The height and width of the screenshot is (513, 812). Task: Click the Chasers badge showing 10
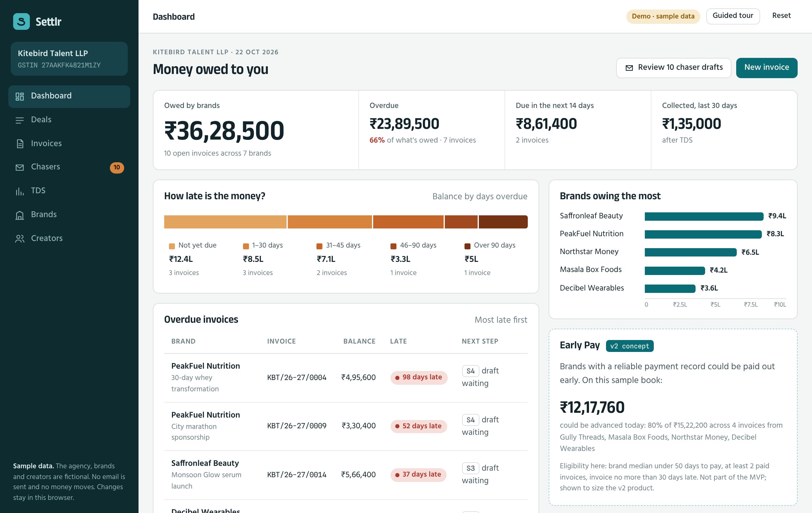[117, 167]
